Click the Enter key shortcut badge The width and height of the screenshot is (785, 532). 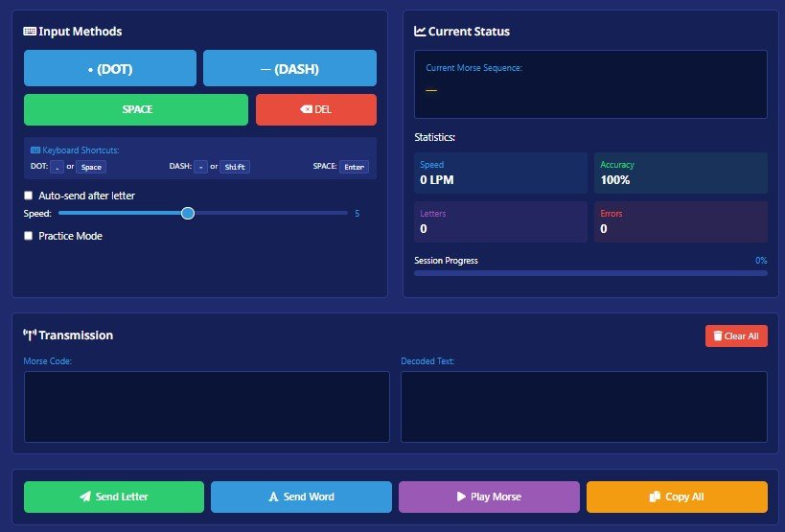(354, 167)
